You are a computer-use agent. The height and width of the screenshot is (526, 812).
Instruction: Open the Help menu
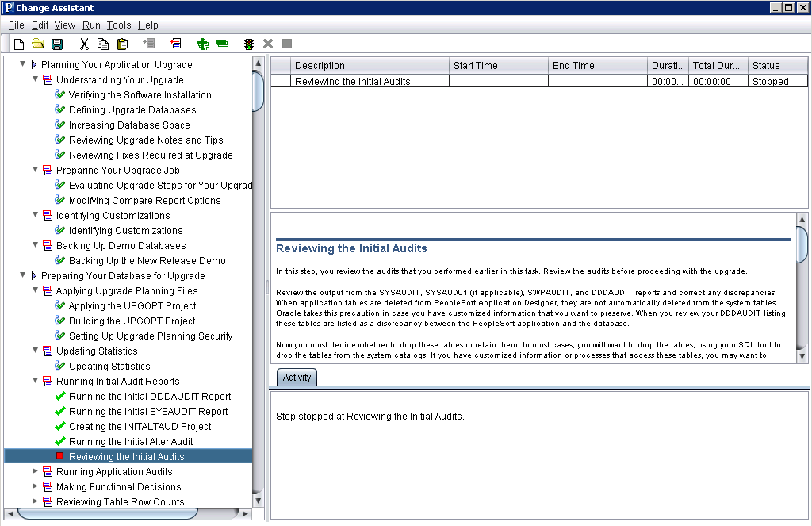coord(148,25)
